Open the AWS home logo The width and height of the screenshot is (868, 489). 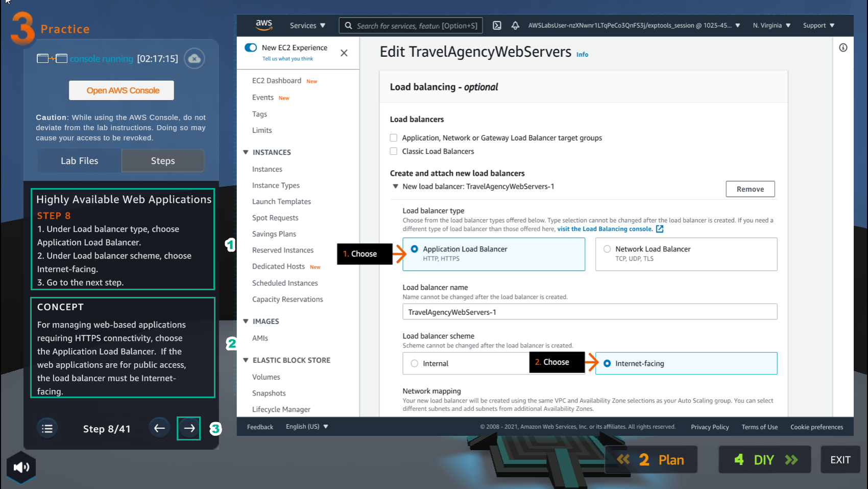(264, 25)
